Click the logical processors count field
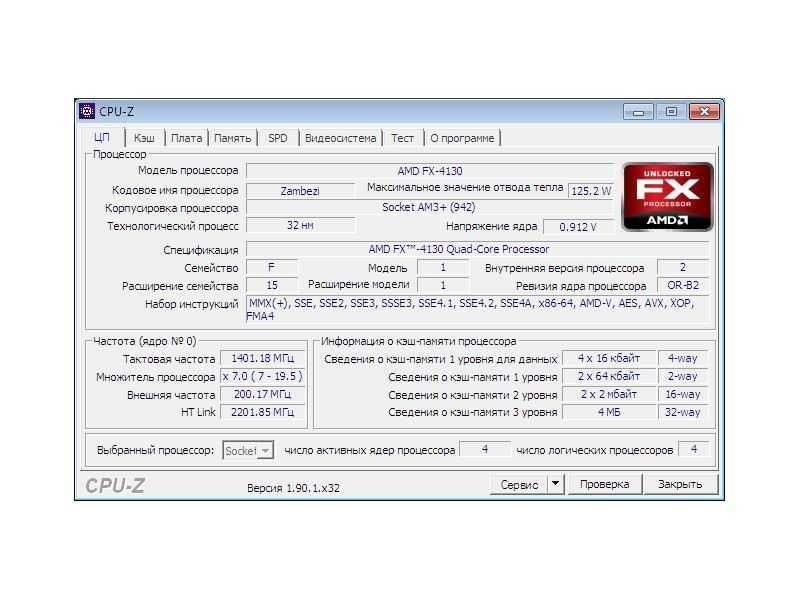 pos(693,449)
